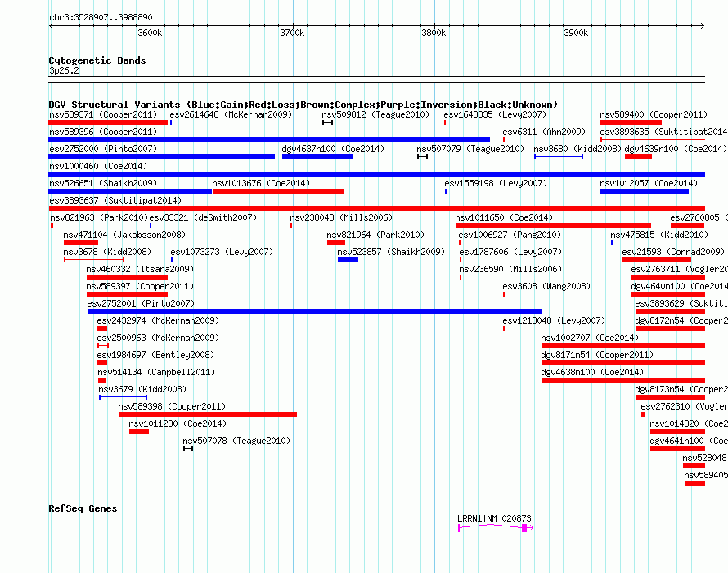The height and width of the screenshot is (573, 728).
Task: Click the 3700k ruler position label
Action: (292, 33)
